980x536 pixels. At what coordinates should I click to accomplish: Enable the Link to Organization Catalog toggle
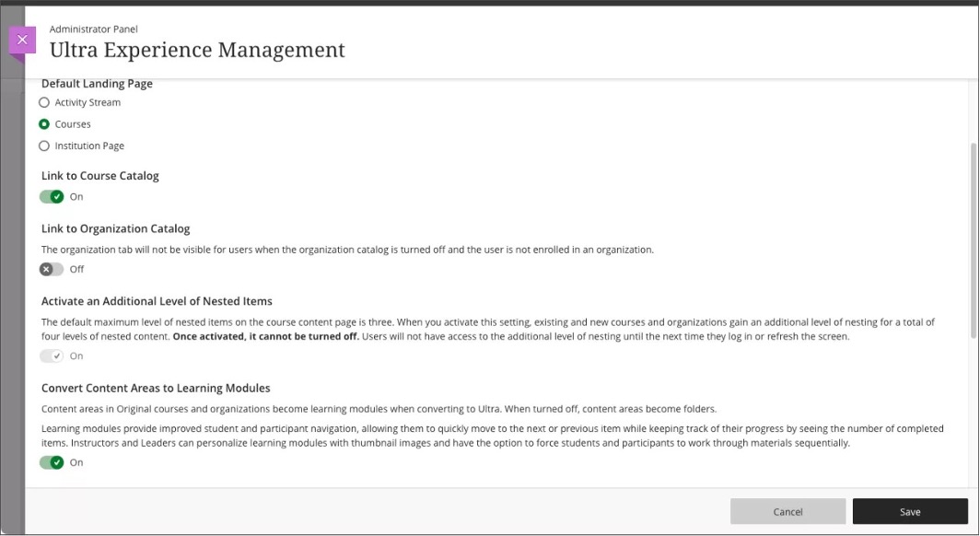pos(52,269)
